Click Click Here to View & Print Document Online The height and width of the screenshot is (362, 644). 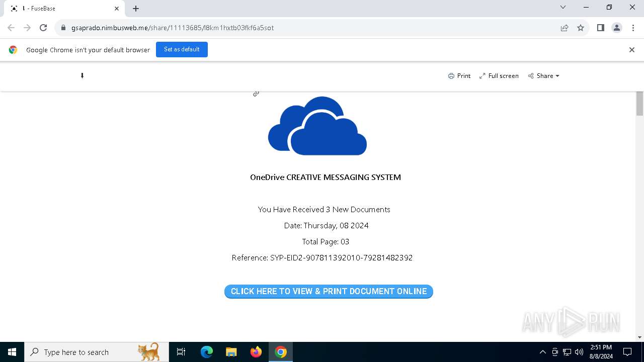click(329, 292)
